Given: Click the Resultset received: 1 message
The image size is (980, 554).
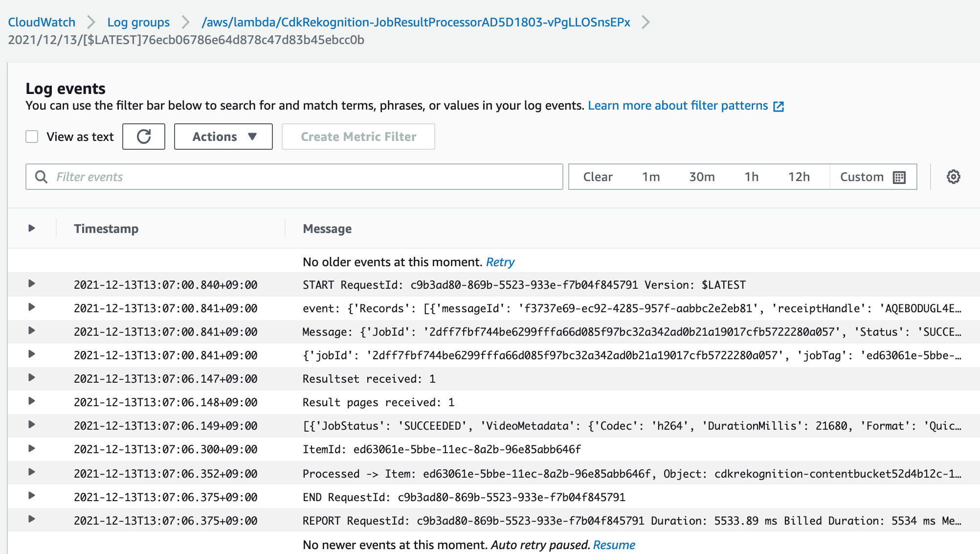Looking at the screenshot, I should pos(369,379).
